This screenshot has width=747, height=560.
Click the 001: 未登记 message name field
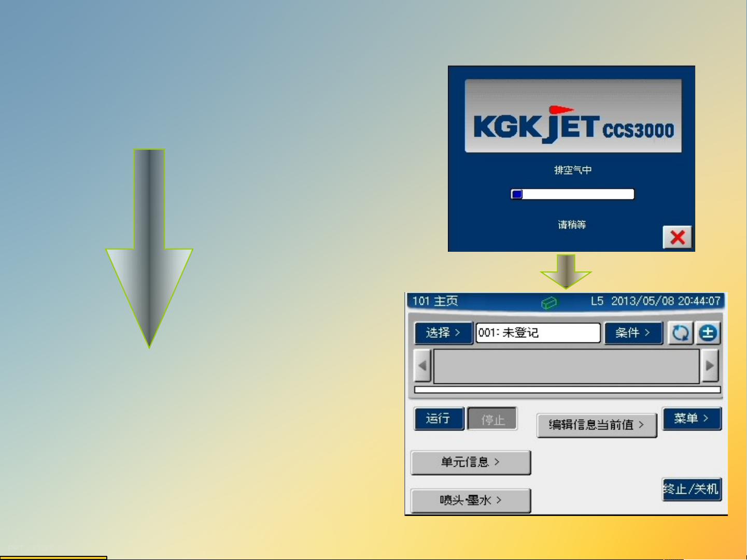click(538, 333)
